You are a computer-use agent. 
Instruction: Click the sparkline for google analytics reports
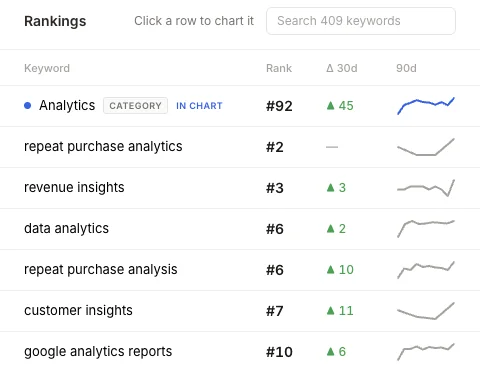click(x=426, y=352)
